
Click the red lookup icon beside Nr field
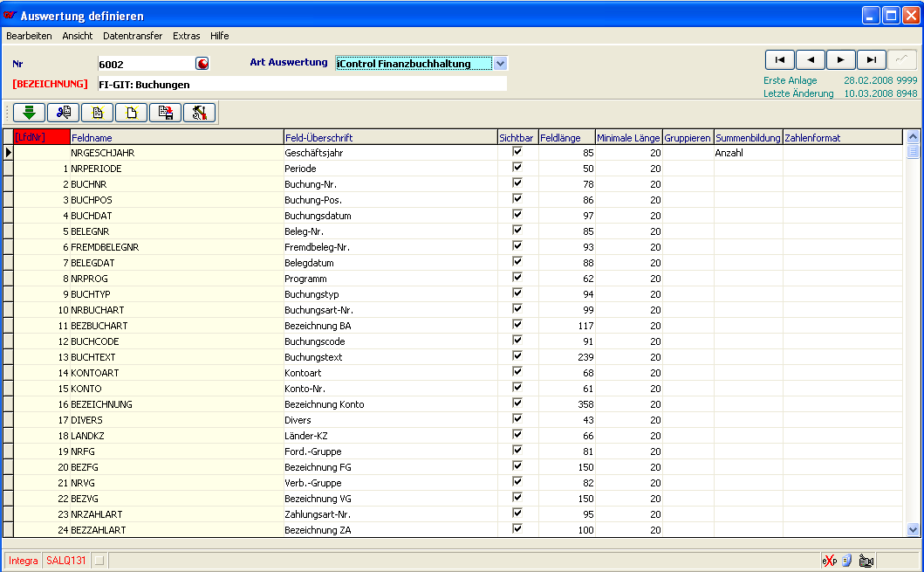tap(202, 64)
